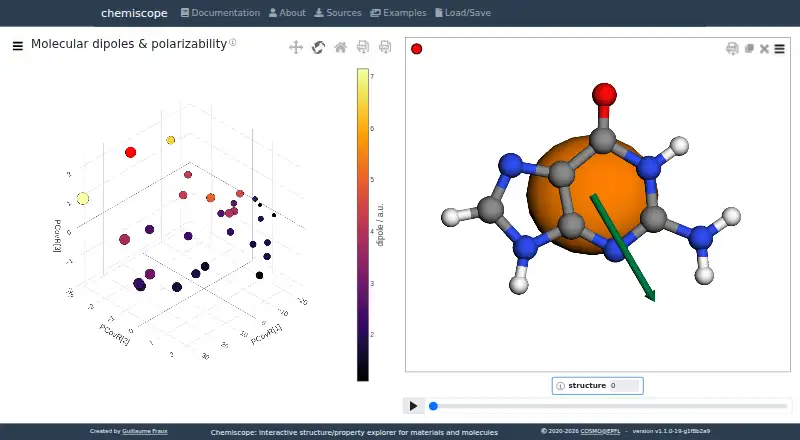Select the pale yellow data point
The width and height of the screenshot is (800, 440).
pos(83,199)
